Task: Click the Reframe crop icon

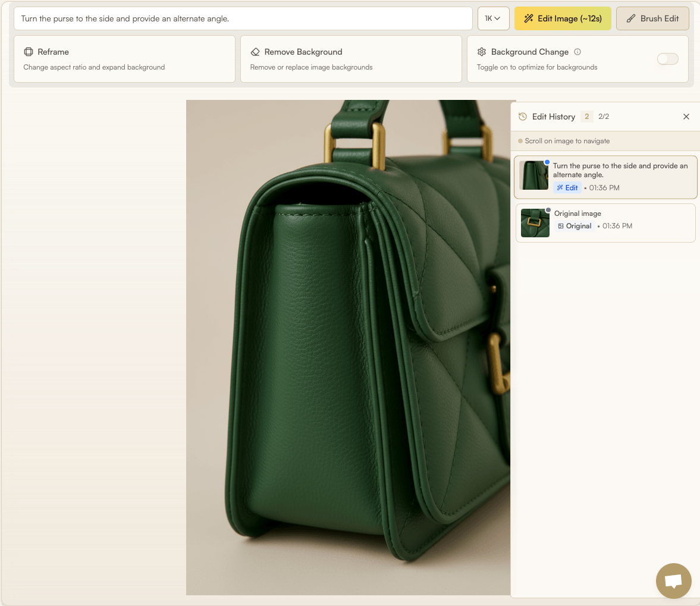Action: point(28,52)
